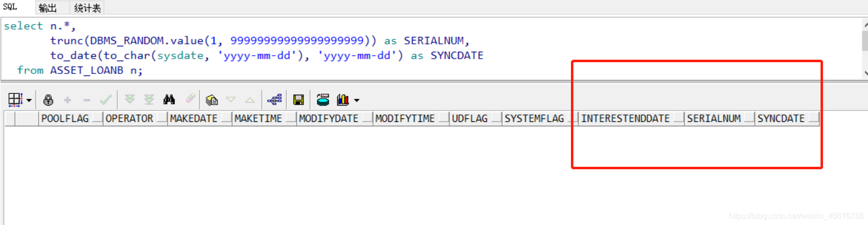Open the grid selection mode icon
868x225 pixels.
[x=15, y=100]
